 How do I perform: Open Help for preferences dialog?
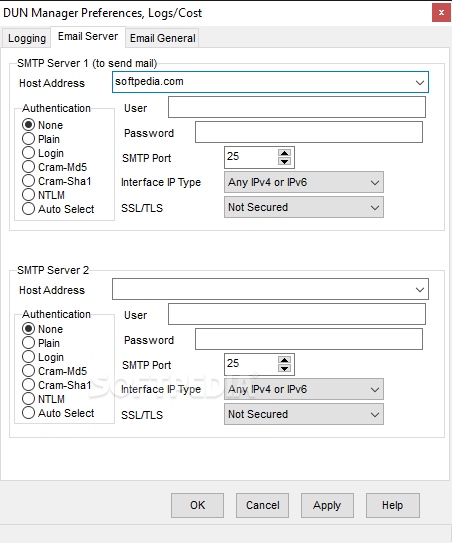(393, 505)
